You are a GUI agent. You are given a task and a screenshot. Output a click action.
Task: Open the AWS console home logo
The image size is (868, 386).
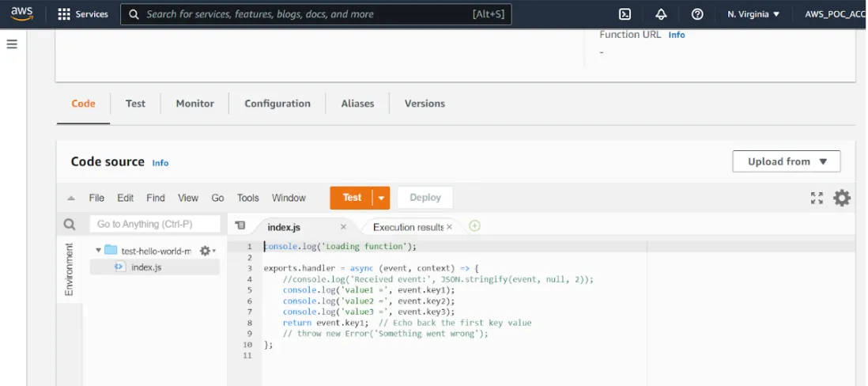[x=21, y=14]
